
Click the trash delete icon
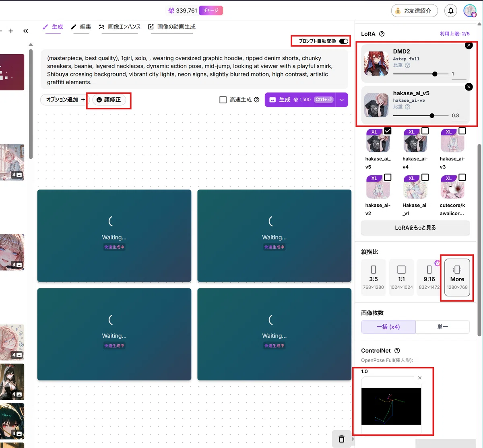tap(341, 439)
